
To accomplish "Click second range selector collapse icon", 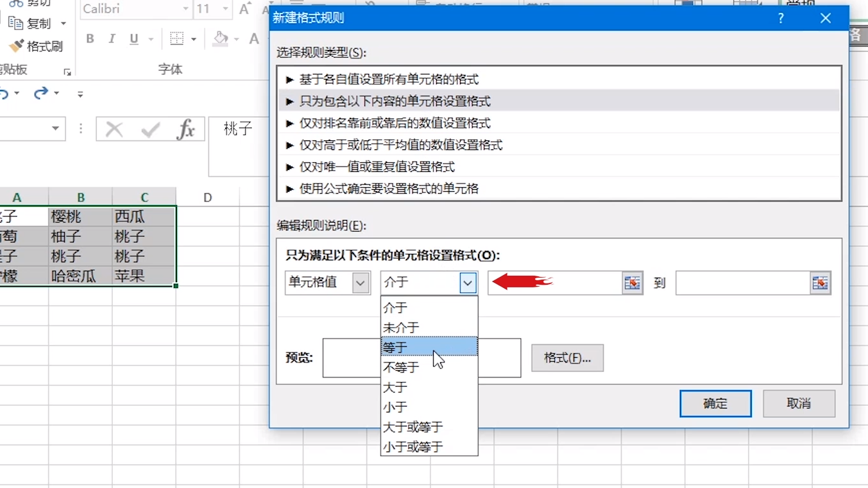I will pos(821,283).
